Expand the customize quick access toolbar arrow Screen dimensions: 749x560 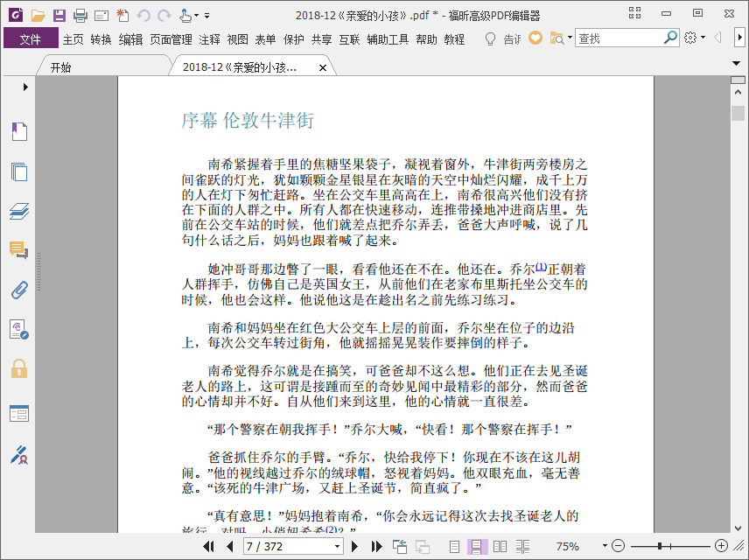click(206, 16)
